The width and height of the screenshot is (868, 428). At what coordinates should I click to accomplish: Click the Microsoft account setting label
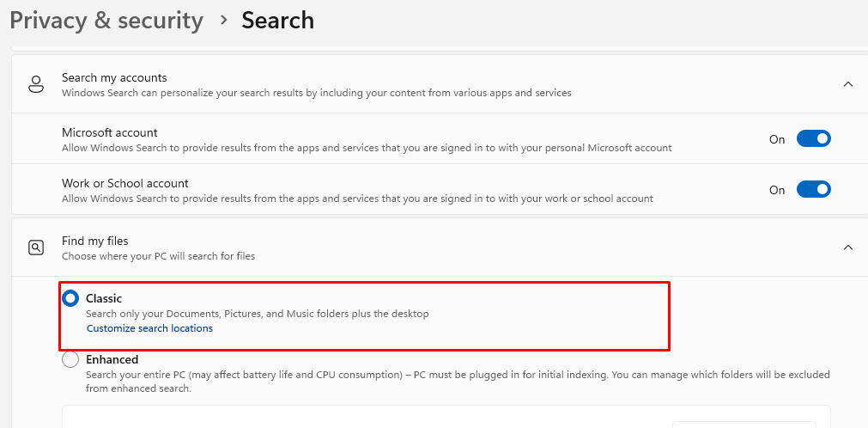tap(110, 132)
